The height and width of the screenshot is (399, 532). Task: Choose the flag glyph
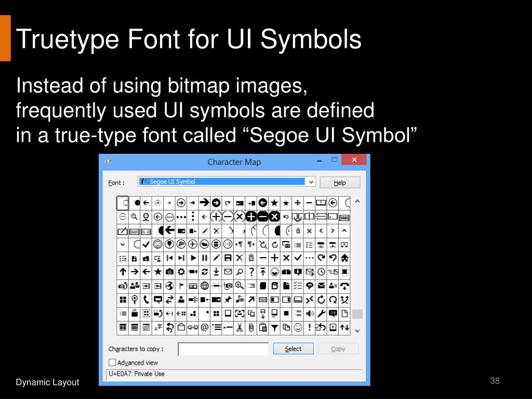click(x=181, y=286)
